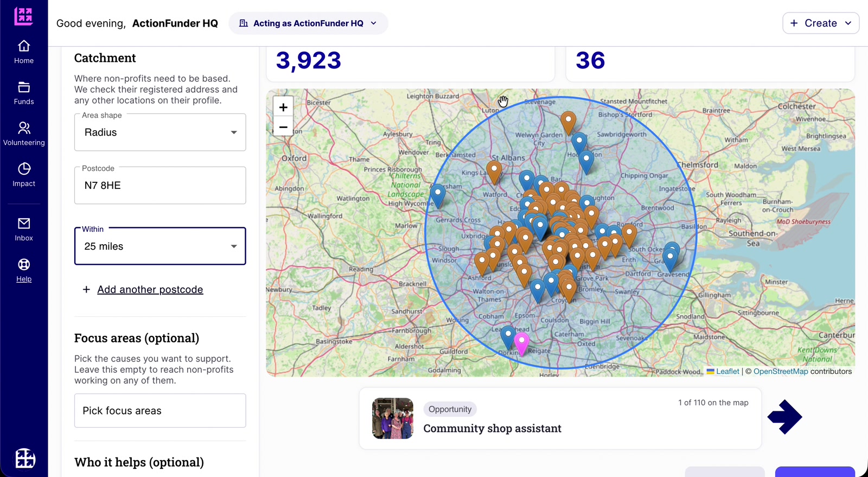Open Community shop assistant opportunity thumbnail

coord(393,418)
